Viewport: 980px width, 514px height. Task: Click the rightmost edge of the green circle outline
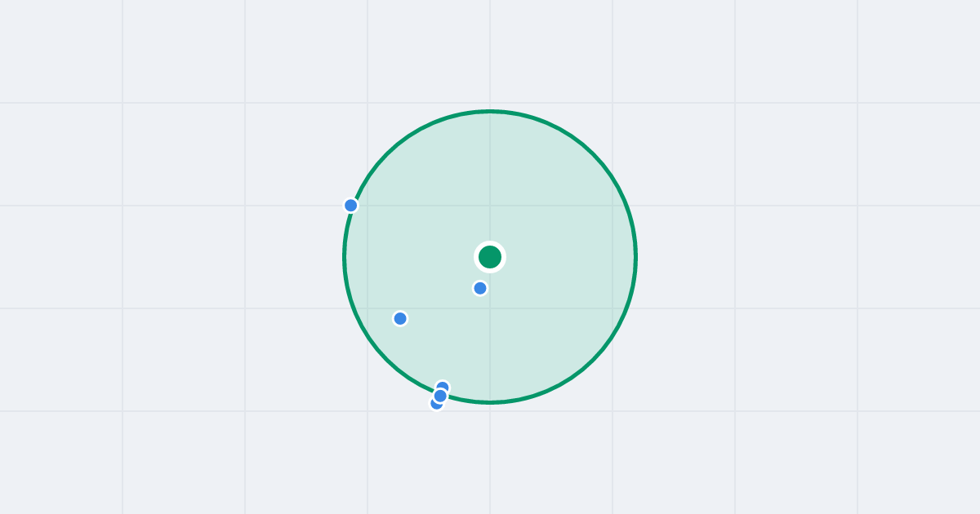635,257
